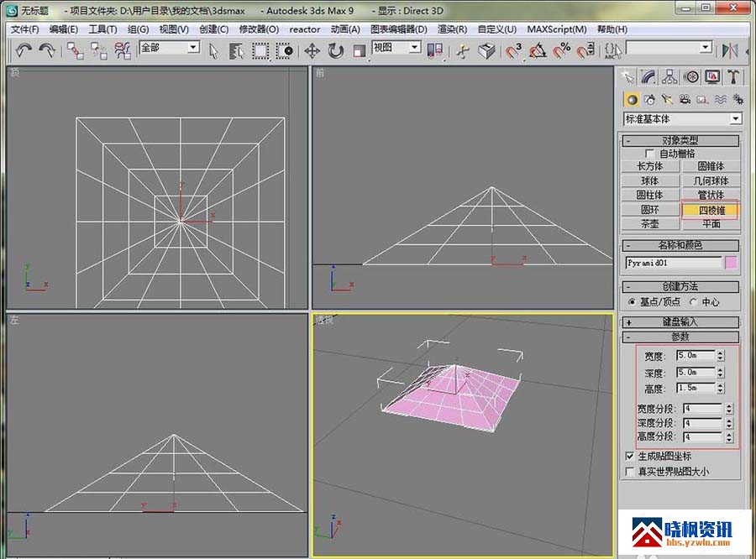Viewport: 756px width, 559px height.
Task: Open Edit Named Selection Sets icon
Action: click(x=613, y=50)
